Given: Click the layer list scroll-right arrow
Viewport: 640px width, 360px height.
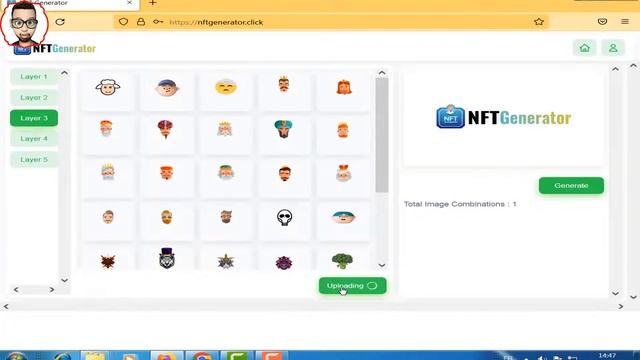Looking at the screenshot, I should 51,289.
